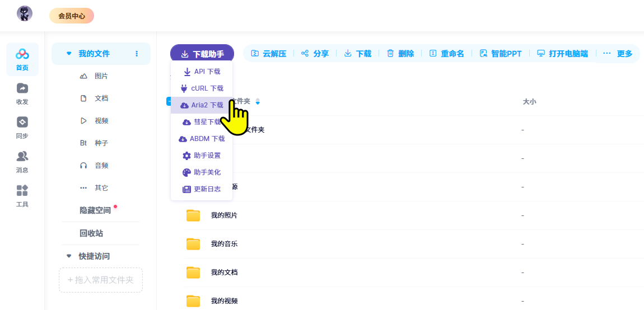The width and height of the screenshot is (644, 310).
Task: Click the 删除 trash toolbar icon
Action: 390,54
